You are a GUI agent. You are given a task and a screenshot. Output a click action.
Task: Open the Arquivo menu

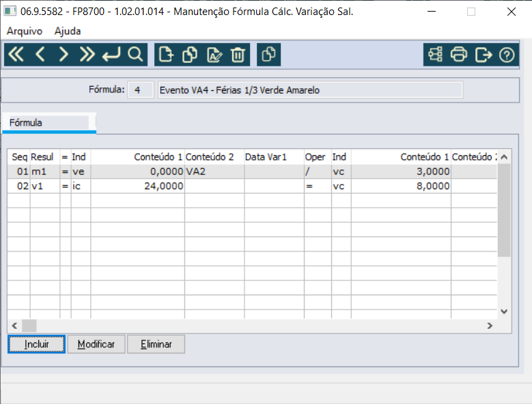(25, 31)
